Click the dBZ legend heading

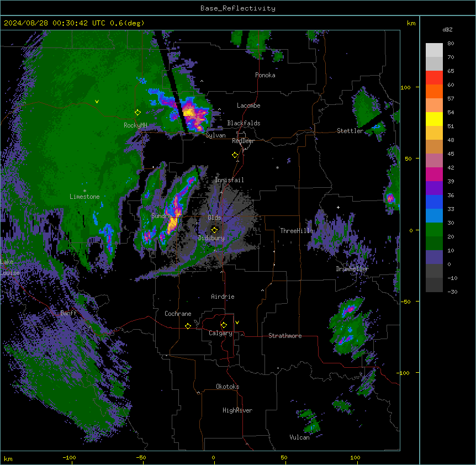tap(447, 29)
